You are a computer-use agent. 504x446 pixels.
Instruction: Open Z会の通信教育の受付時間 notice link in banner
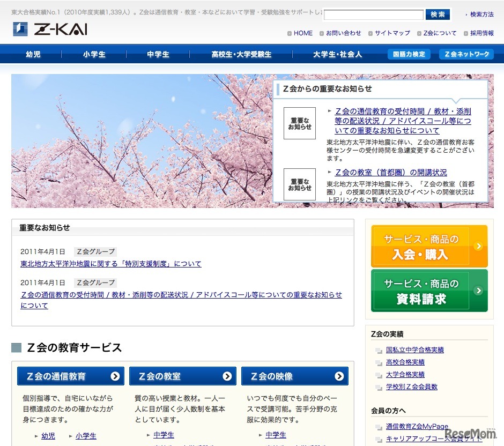pos(403,121)
